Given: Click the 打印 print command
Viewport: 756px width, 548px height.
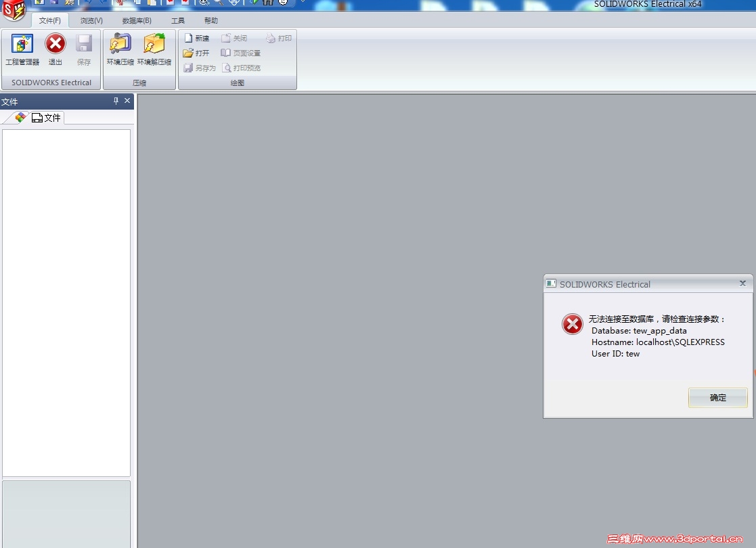Looking at the screenshot, I should 279,38.
